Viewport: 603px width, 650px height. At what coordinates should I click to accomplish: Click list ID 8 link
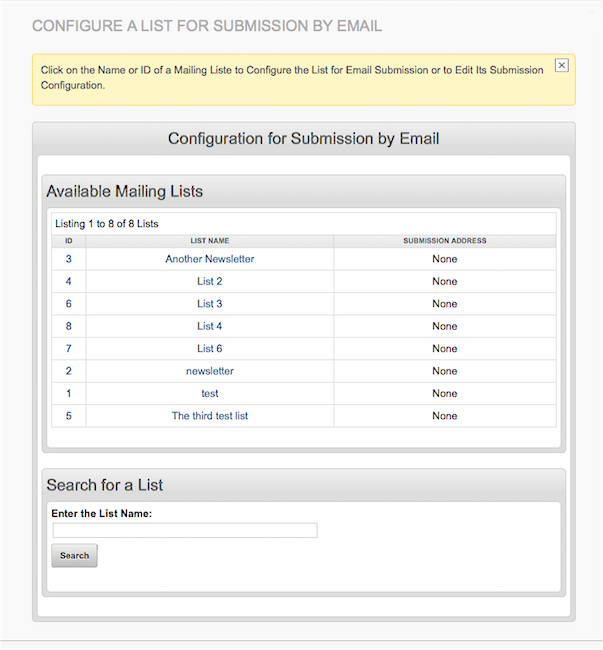click(x=69, y=326)
